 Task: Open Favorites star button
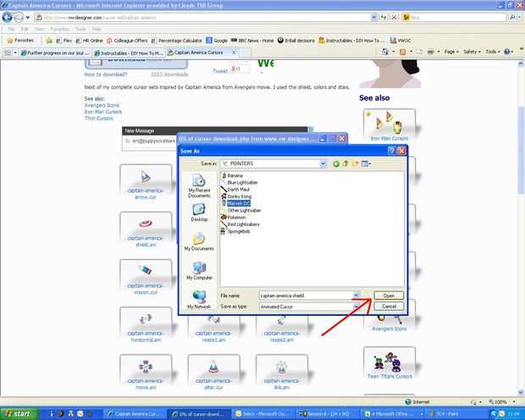tap(20, 41)
